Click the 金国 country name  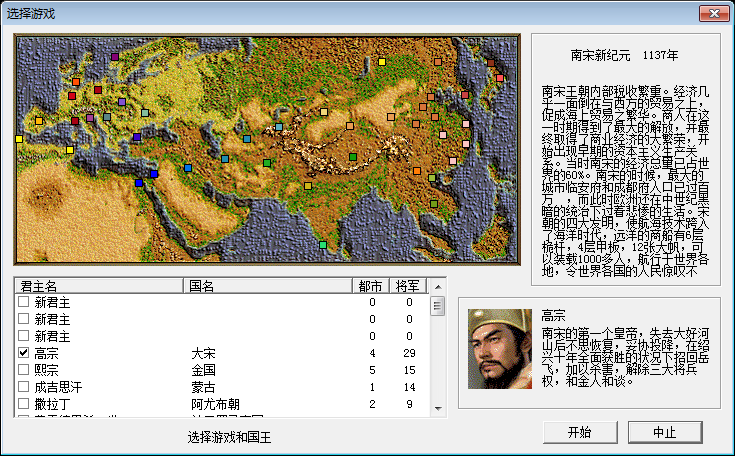pyautogui.click(x=203, y=370)
